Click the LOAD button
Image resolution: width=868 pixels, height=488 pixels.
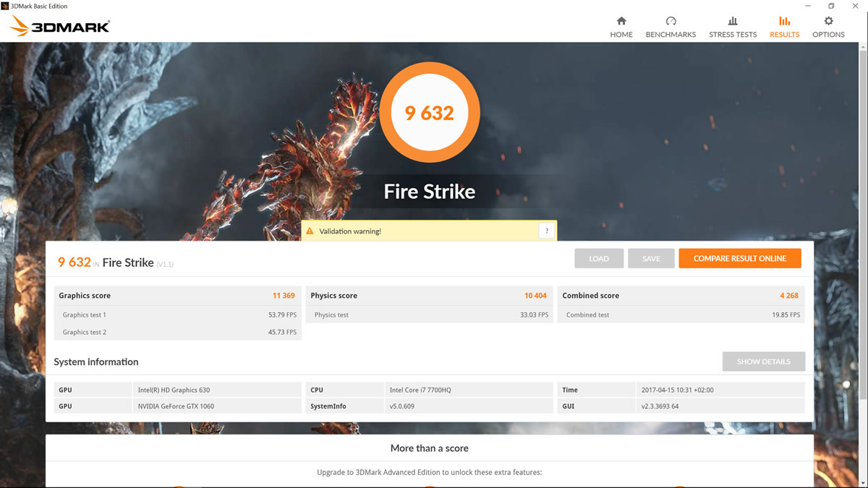click(x=599, y=258)
